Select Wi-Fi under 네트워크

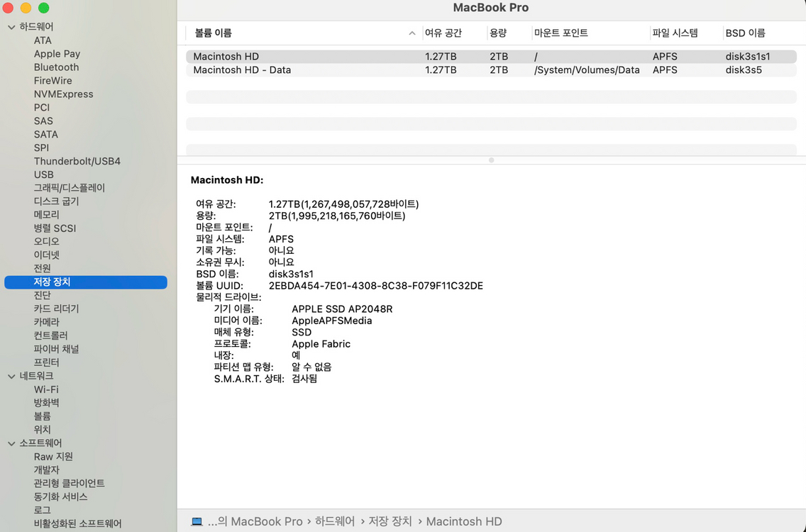tap(45, 389)
